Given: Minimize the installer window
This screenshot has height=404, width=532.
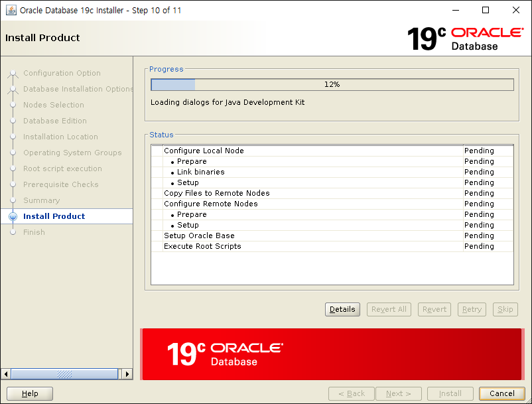Looking at the screenshot, I should pos(456,10).
